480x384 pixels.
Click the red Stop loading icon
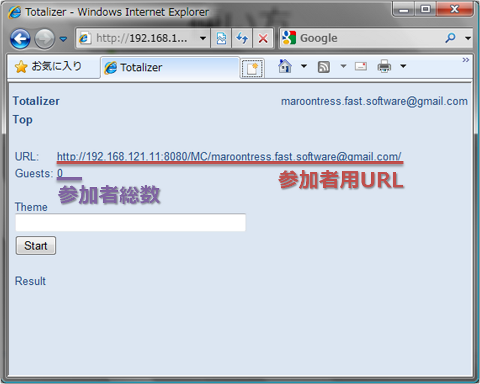tap(263, 38)
